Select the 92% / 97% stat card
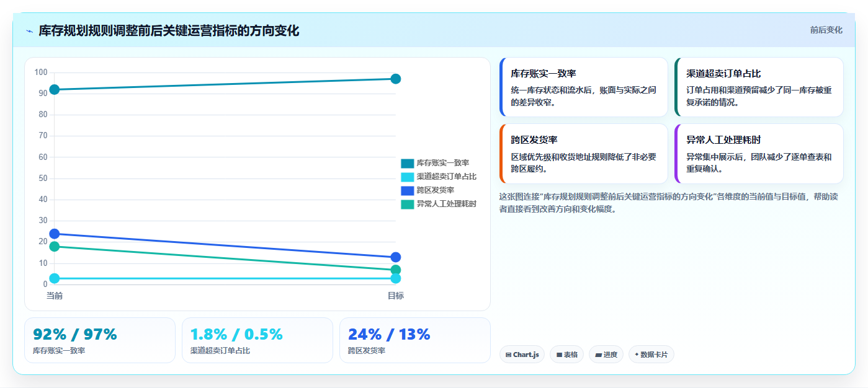 point(100,340)
